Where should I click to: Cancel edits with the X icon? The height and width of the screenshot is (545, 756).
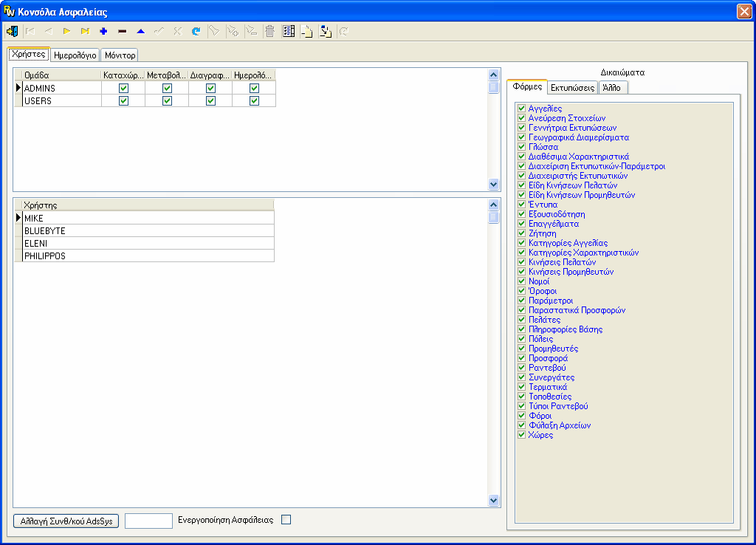point(177,31)
